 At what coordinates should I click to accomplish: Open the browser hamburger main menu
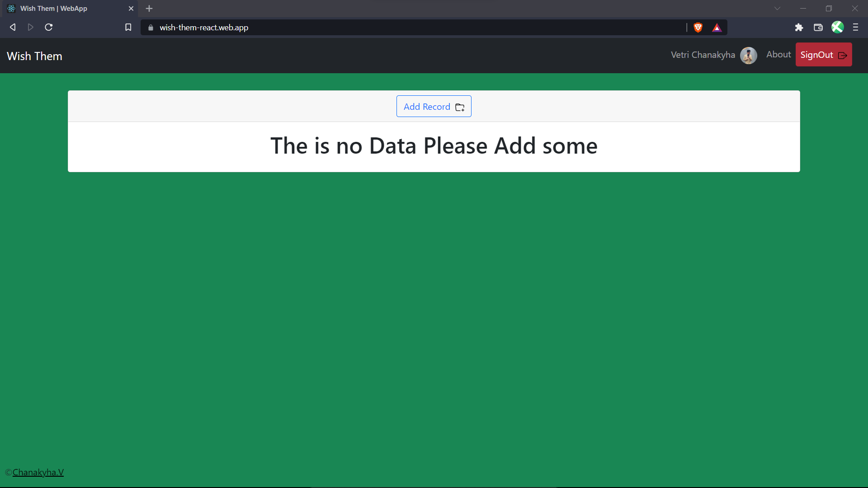[x=855, y=28]
